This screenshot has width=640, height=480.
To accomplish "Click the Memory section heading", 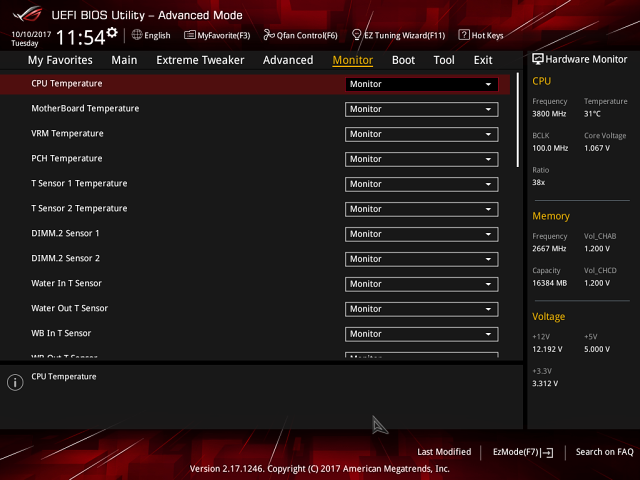I will [551, 216].
